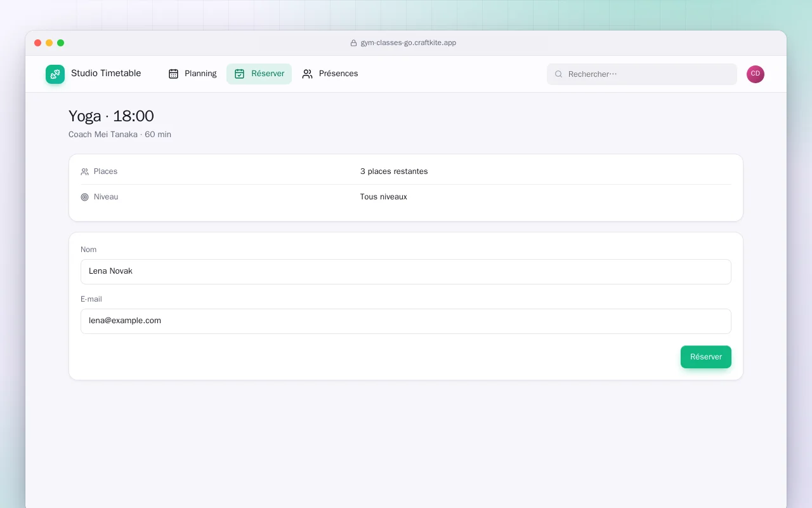
Task: Click the 3 places restantes text
Action: coord(394,171)
